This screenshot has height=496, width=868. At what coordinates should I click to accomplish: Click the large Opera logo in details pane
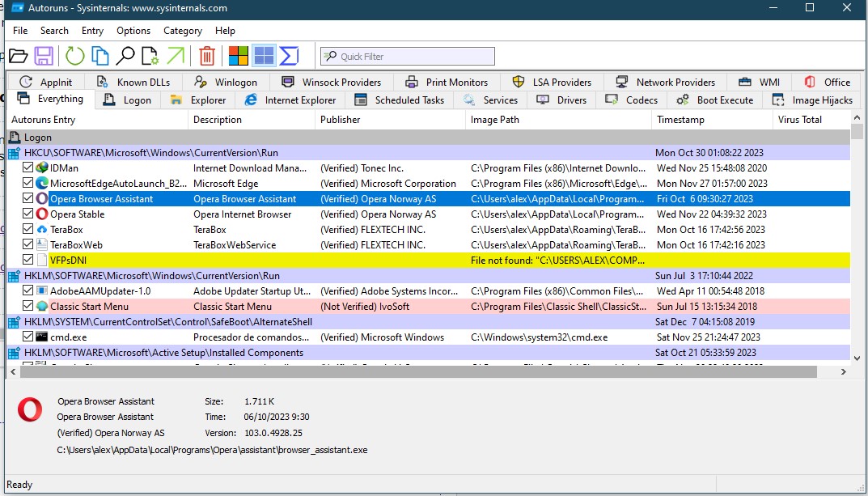pos(30,410)
